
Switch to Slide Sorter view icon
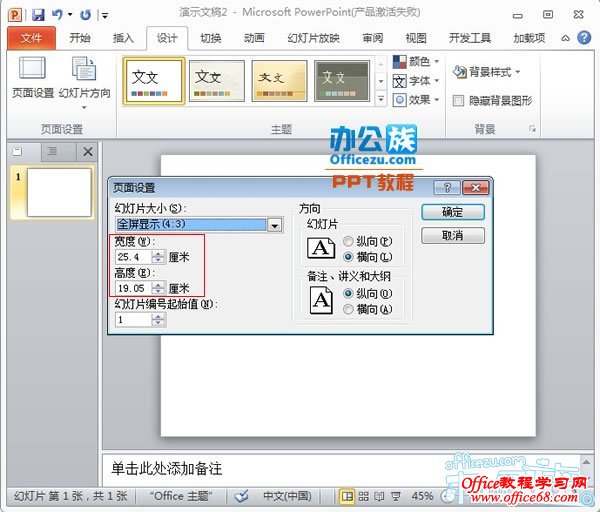(364, 497)
